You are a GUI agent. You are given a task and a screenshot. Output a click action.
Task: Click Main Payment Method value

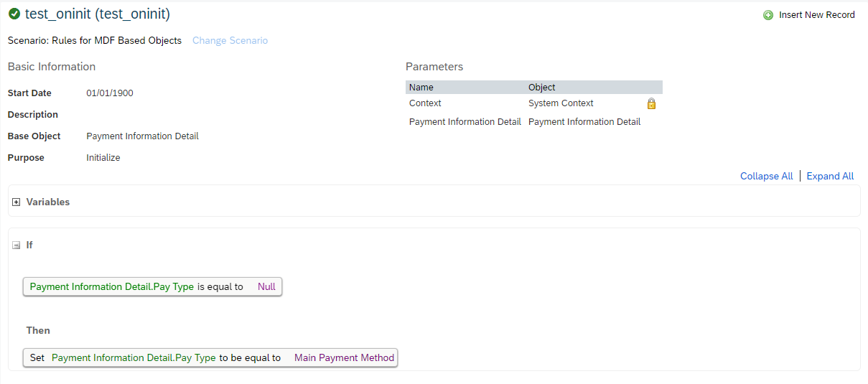pos(344,357)
